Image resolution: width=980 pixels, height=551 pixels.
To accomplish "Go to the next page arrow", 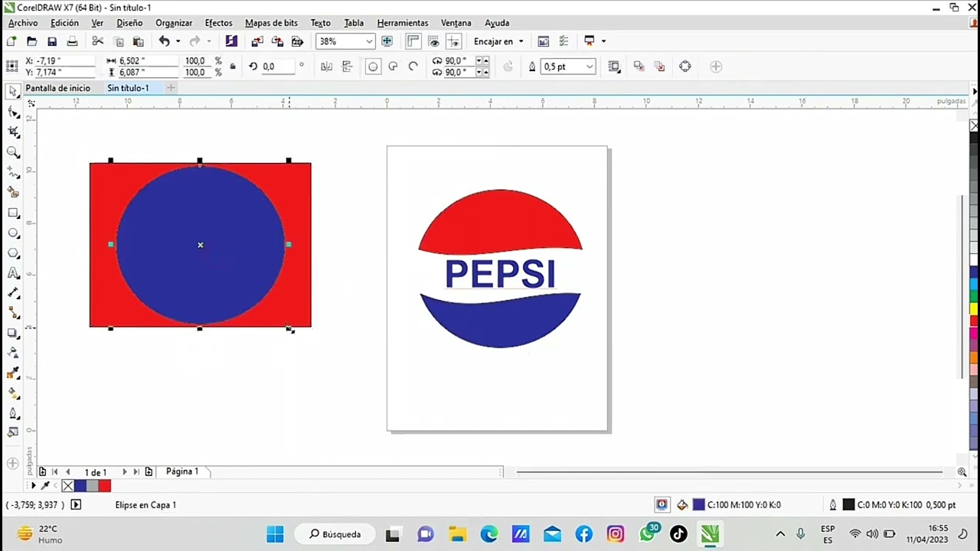I will coord(124,472).
